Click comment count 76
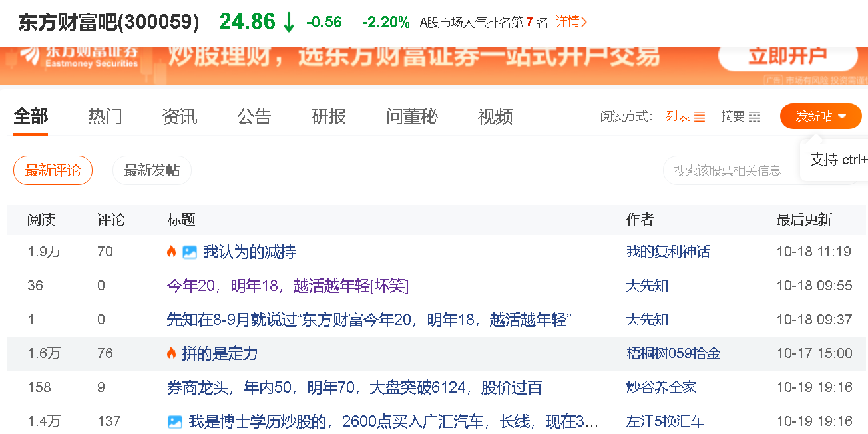 (105, 353)
